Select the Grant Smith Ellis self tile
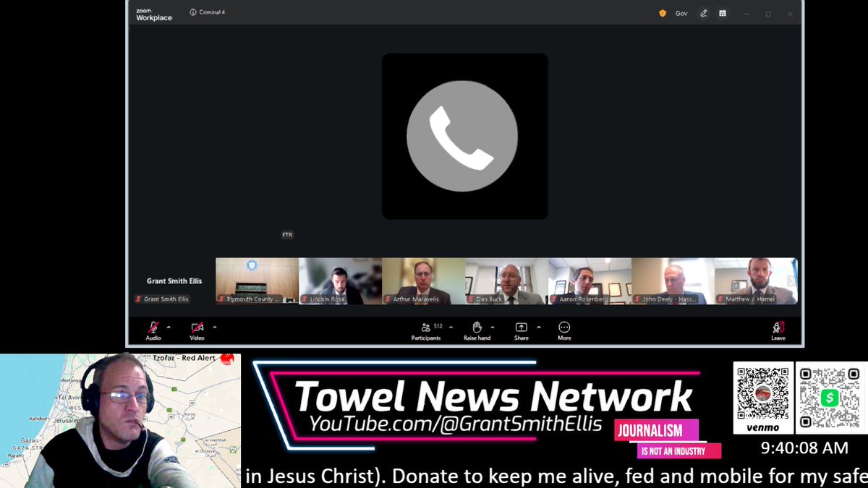This screenshot has width=868, height=488. point(174,281)
